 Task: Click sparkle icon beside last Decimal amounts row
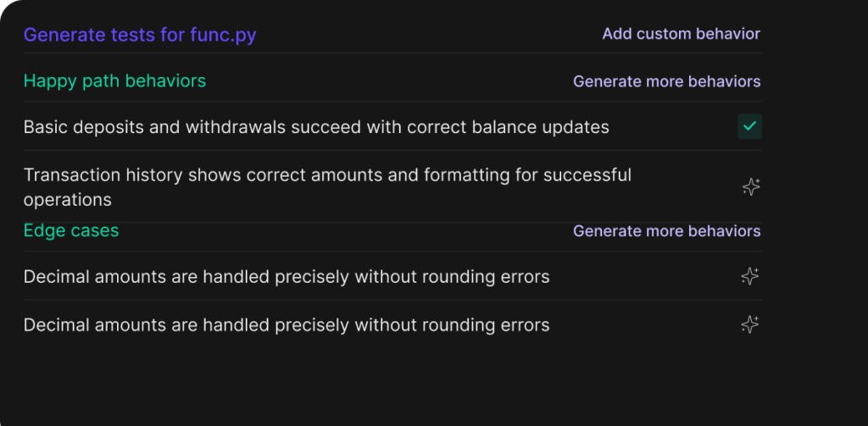pos(749,324)
